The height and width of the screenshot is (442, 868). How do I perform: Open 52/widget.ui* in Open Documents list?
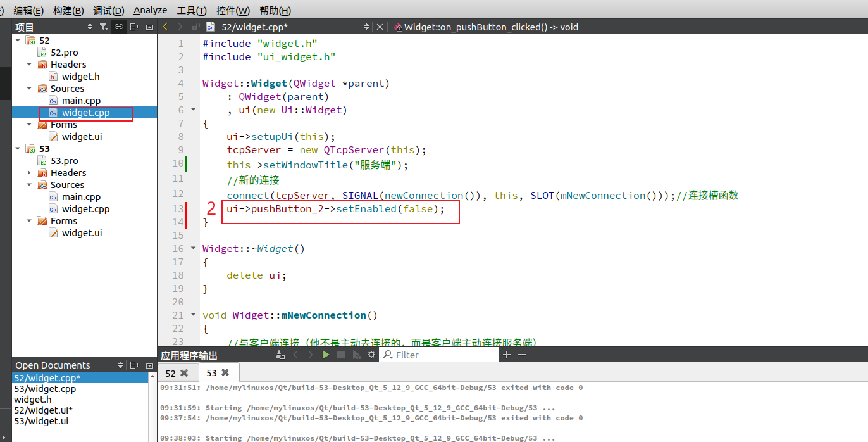coord(44,410)
